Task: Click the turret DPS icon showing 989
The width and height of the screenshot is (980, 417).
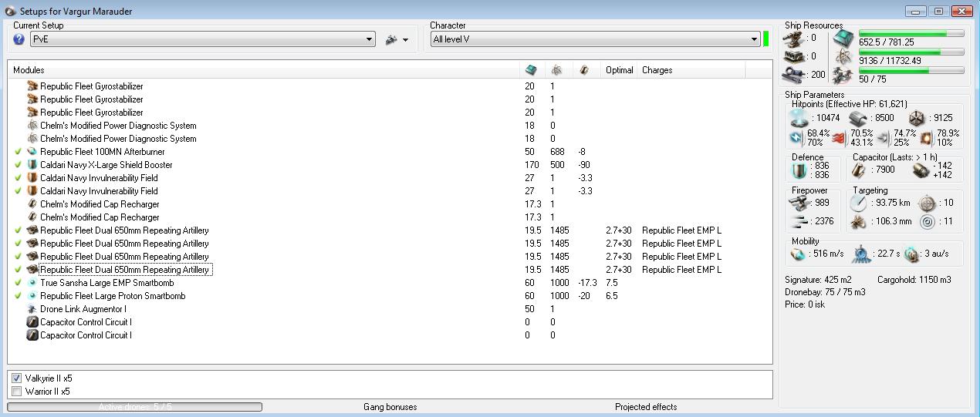Action: (799, 203)
